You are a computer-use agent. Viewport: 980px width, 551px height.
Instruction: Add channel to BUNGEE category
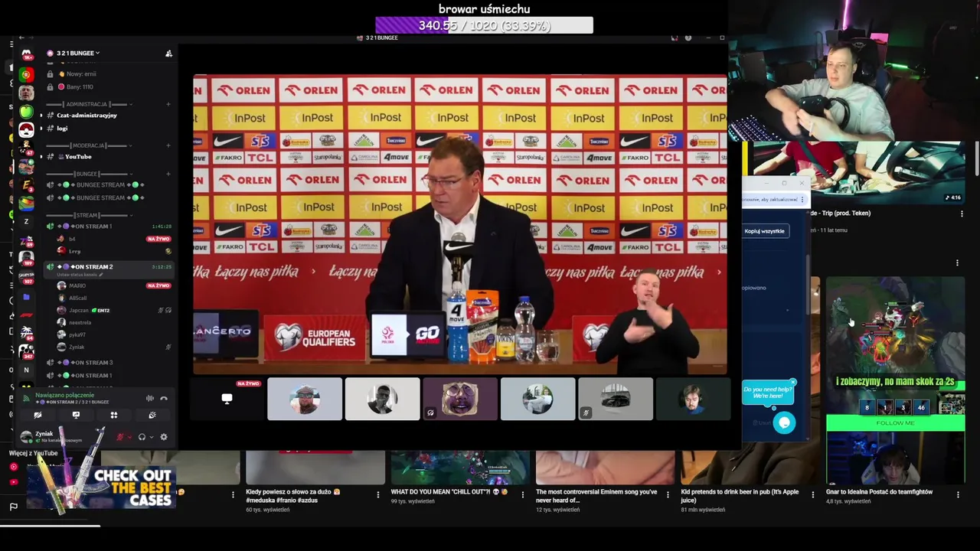coord(168,174)
